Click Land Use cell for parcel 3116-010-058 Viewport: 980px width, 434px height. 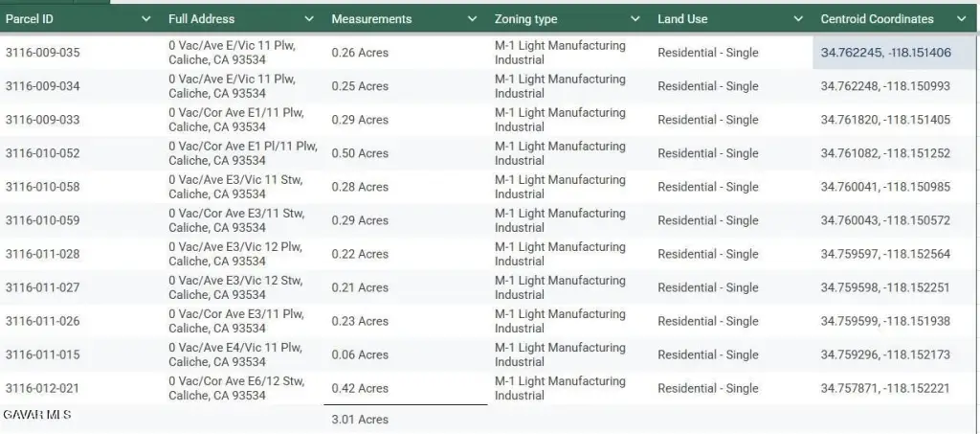point(707,187)
